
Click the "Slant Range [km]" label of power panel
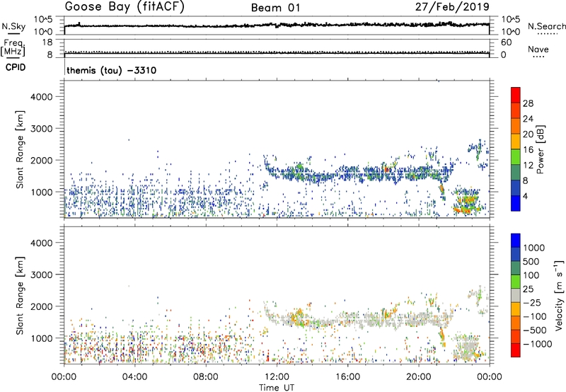pos(20,149)
